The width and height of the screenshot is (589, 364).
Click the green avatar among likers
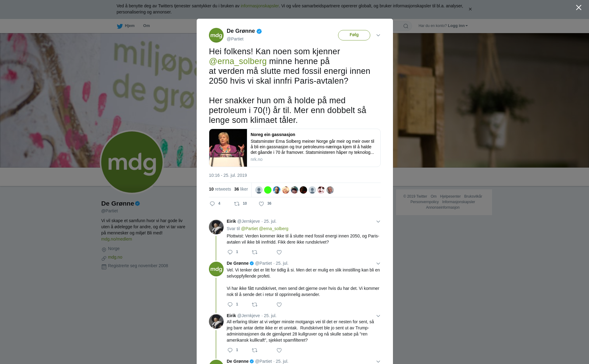(x=268, y=190)
